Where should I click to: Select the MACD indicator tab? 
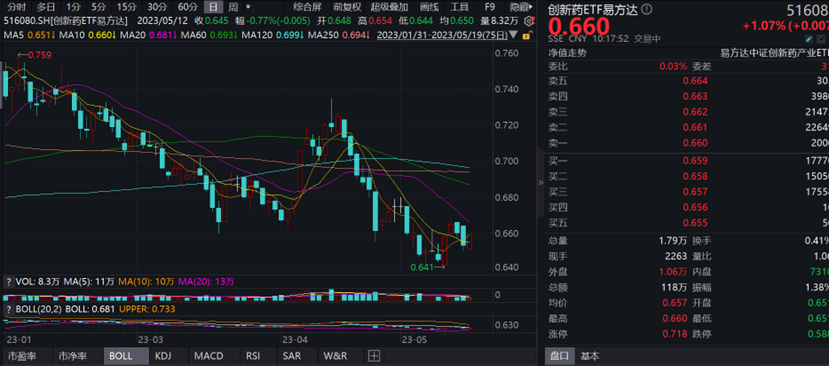(208, 356)
